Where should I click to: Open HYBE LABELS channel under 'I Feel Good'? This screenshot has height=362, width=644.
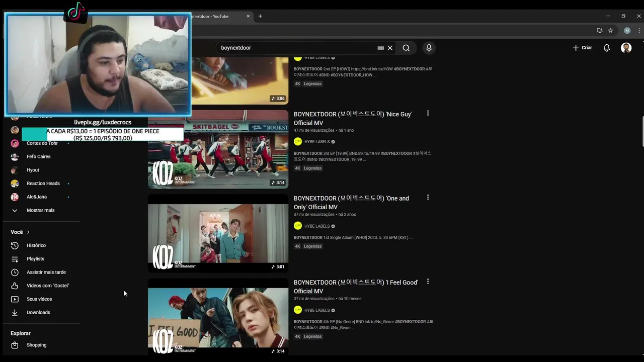[x=317, y=310]
